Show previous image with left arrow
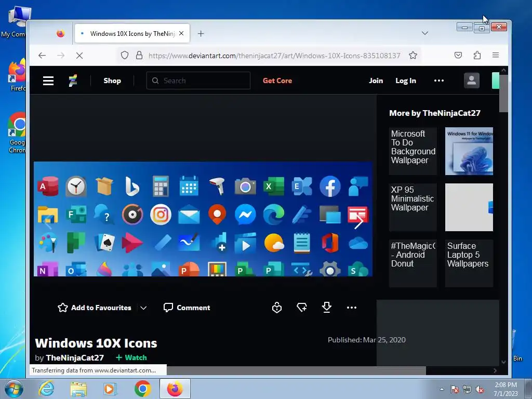The image size is (532, 399). [x=48, y=222]
